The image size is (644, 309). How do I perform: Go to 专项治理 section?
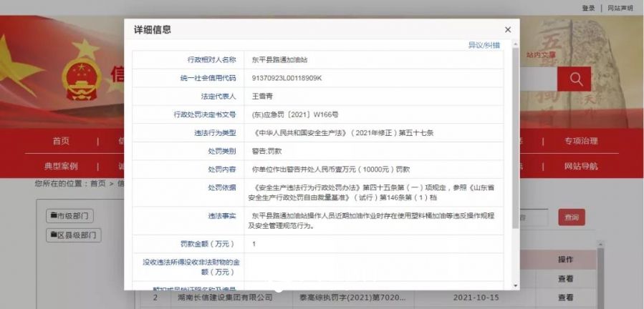click(x=580, y=141)
